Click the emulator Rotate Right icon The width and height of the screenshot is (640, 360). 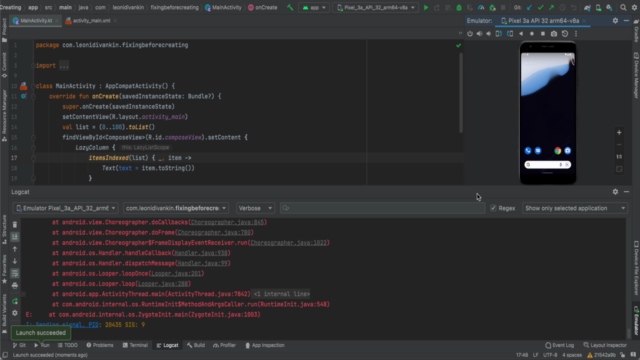click(x=510, y=34)
